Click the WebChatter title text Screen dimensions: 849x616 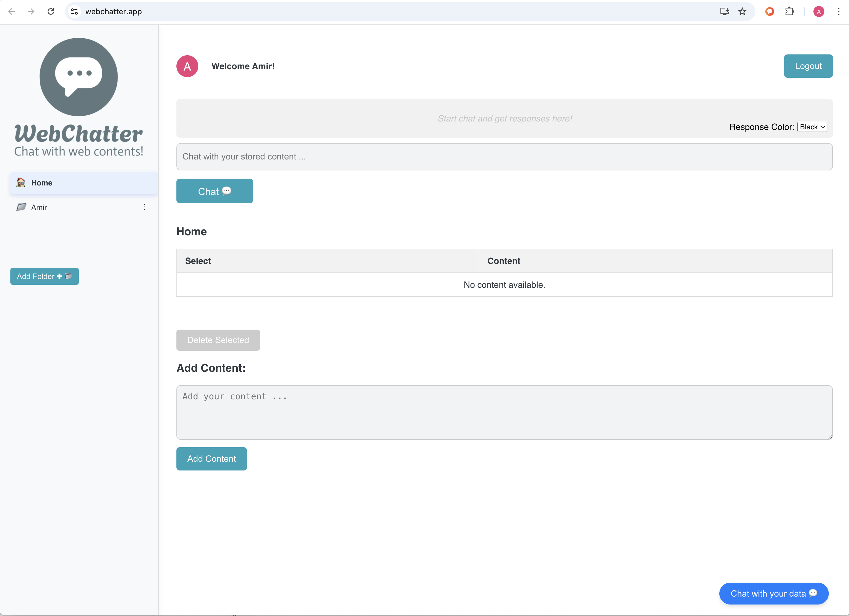pos(78,134)
